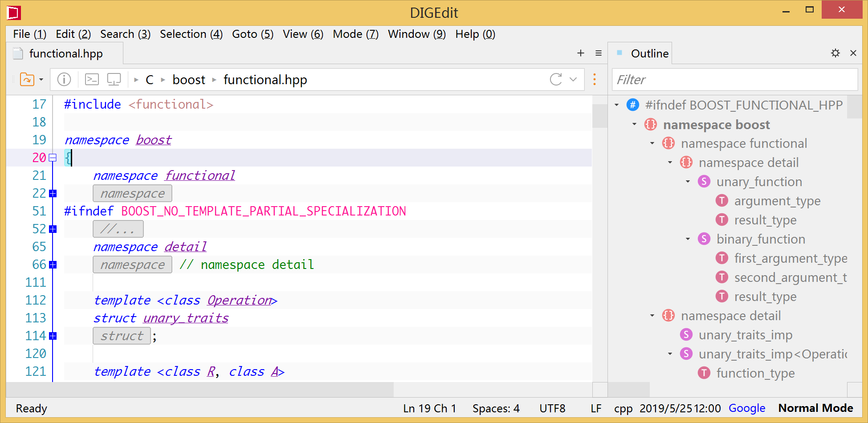The width and height of the screenshot is (868, 423).
Task: Click the Outline settings gear icon
Action: click(835, 53)
